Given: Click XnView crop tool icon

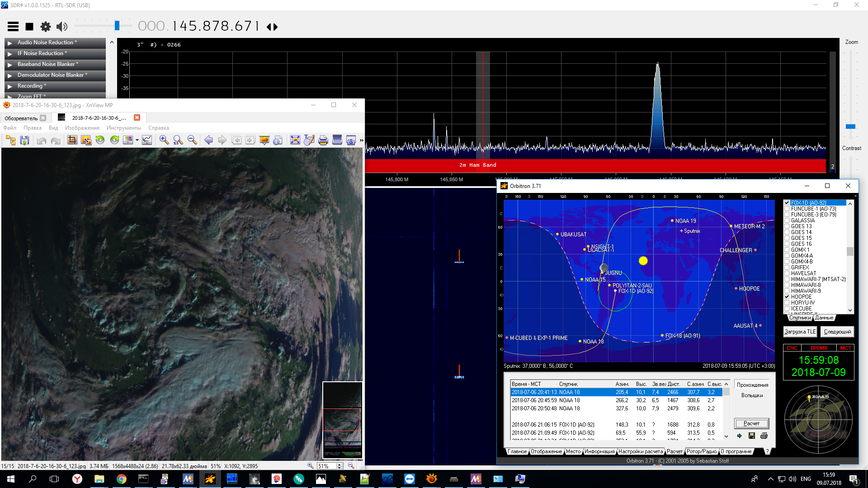Looking at the screenshot, I should point(72,140).
